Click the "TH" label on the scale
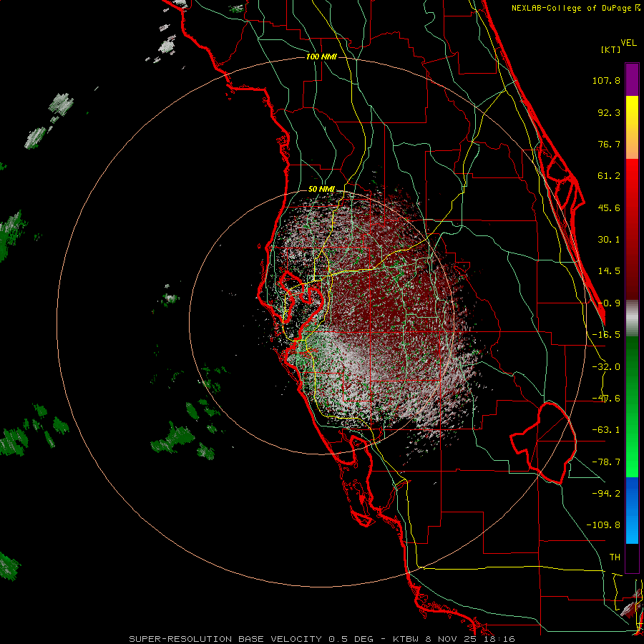Screen dimensions: 644x644 (x=615, y=557)
